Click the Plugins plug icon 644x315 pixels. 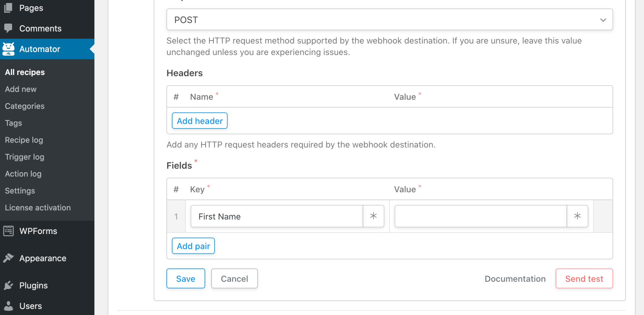tap(8, 285)
